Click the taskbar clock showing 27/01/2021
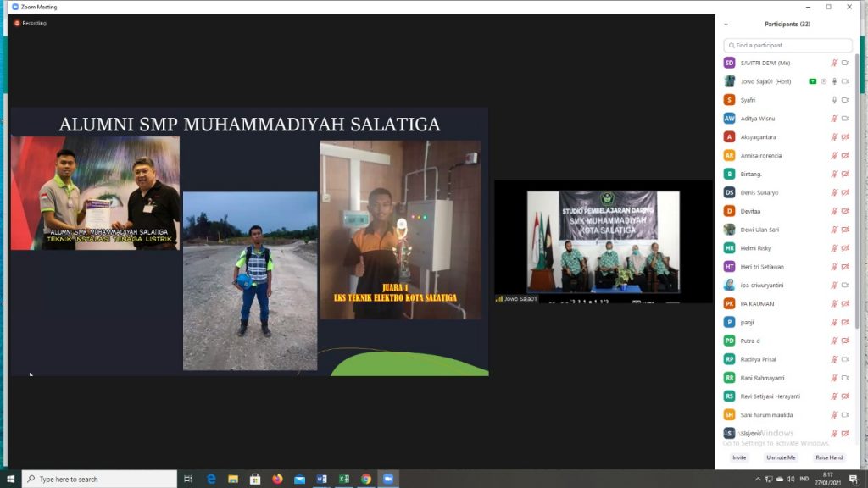This screenshot has height=488, width=868. click(827, 480)
